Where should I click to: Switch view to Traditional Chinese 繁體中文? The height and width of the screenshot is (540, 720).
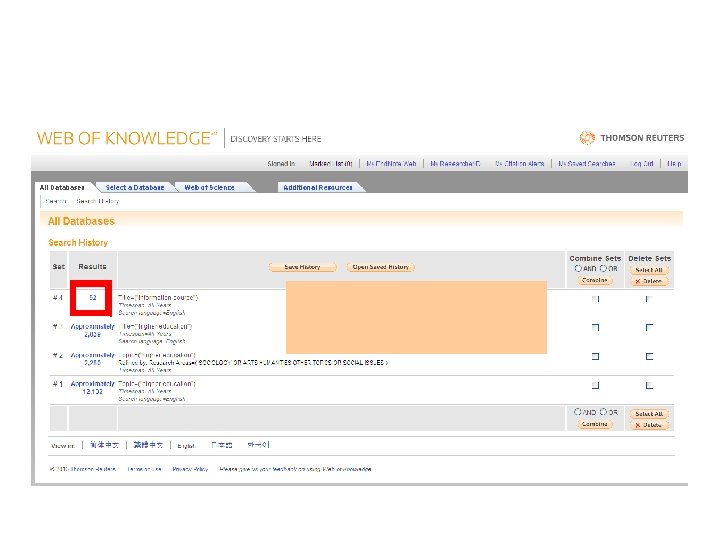pos(148,445)
